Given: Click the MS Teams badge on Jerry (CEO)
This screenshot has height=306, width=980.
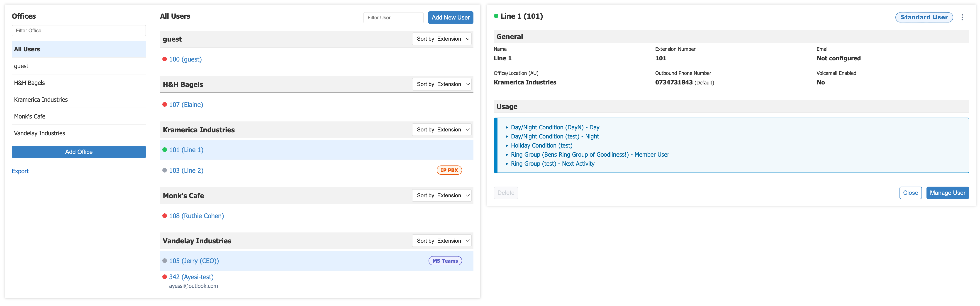Looking at the screenshot, I should pos(445,261).
